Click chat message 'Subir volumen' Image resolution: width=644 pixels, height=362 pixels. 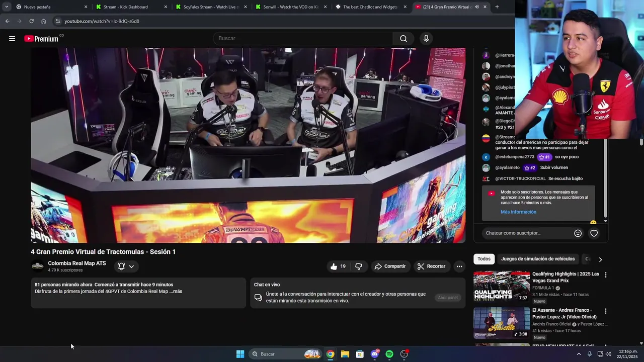point(554,167)
